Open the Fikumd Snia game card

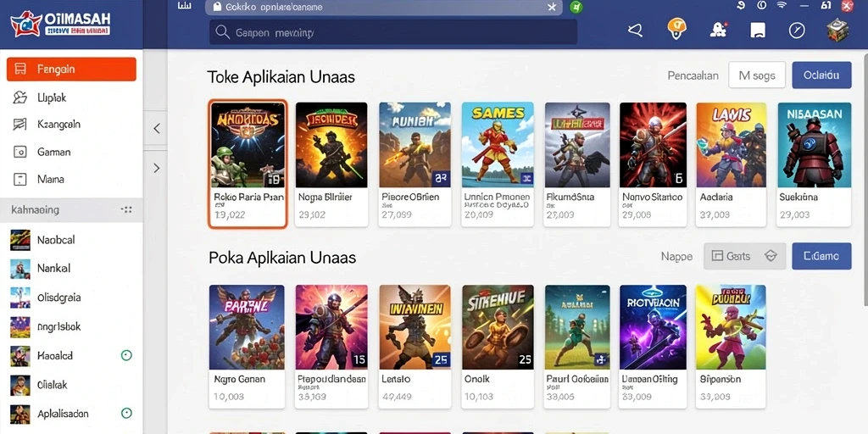[576, 164]
